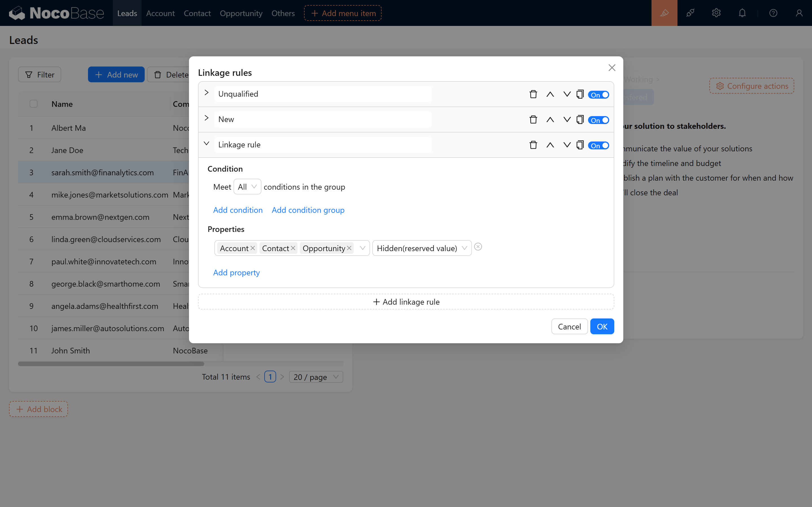812x507 pixels.
Task: Open notifications bell icon
Action: [x=742, y=13]
